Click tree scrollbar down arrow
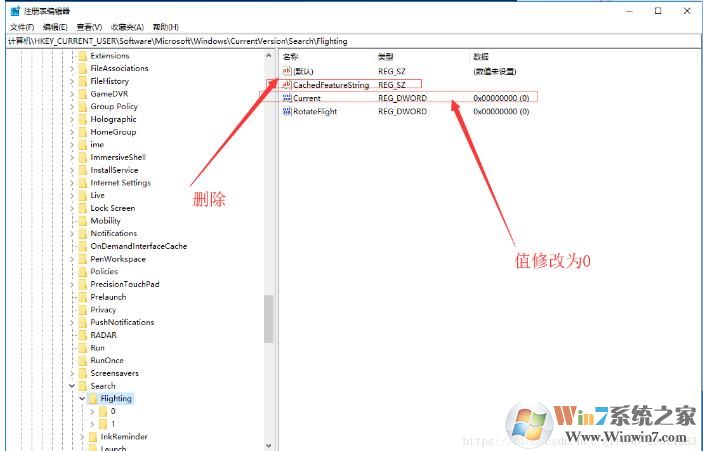 [x=269, y=445]
